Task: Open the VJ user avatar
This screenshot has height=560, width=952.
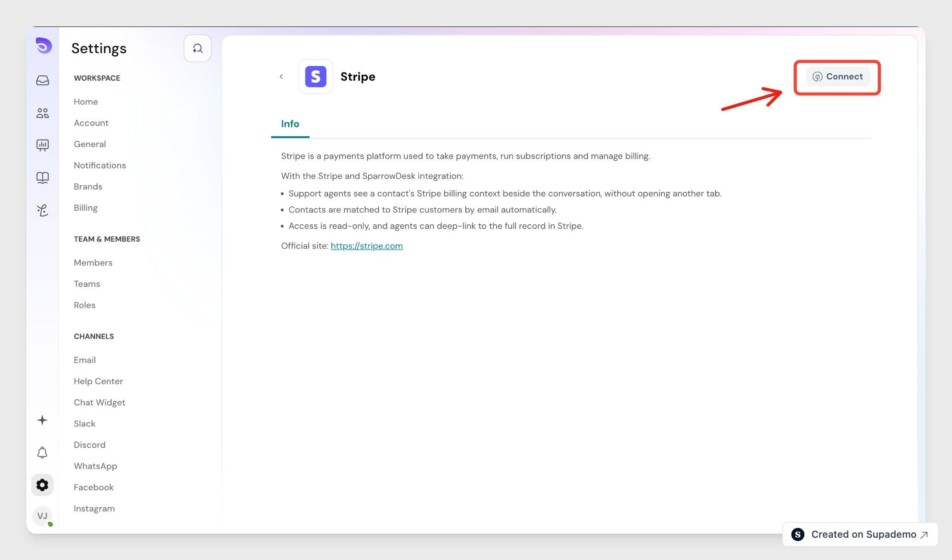Action: (42, 516)
